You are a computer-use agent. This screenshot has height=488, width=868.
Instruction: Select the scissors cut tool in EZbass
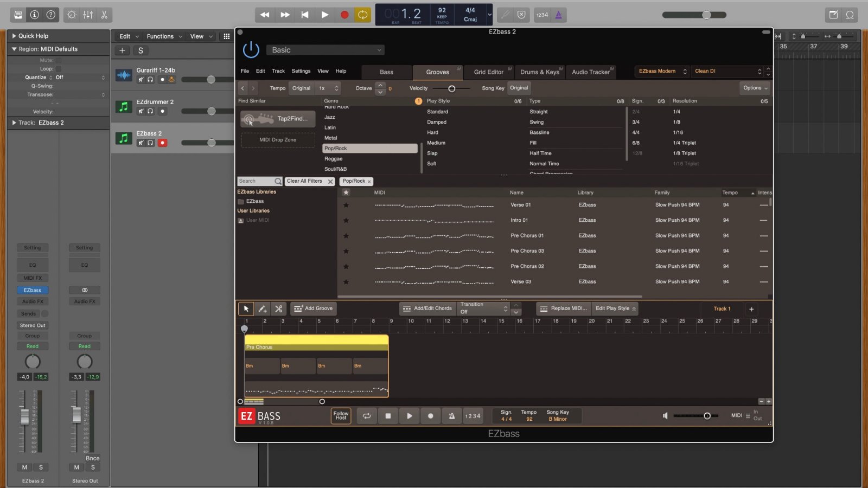[278, 309]
